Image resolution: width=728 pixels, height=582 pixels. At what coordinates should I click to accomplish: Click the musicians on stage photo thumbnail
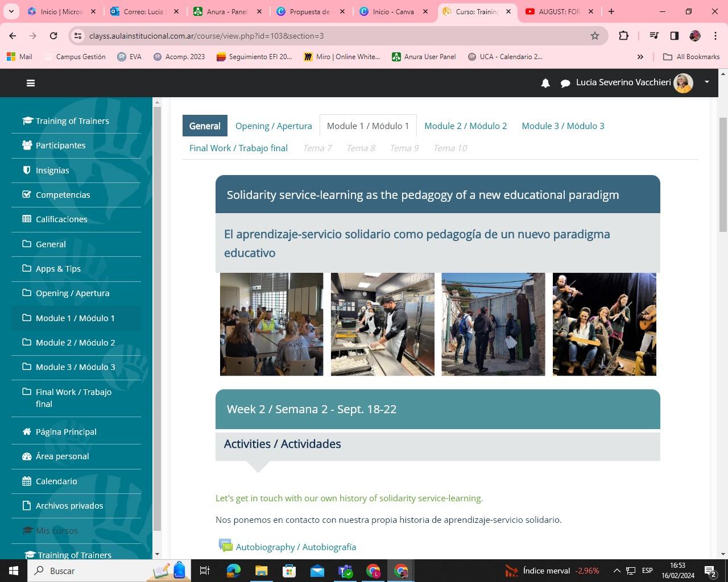point(605,324)
